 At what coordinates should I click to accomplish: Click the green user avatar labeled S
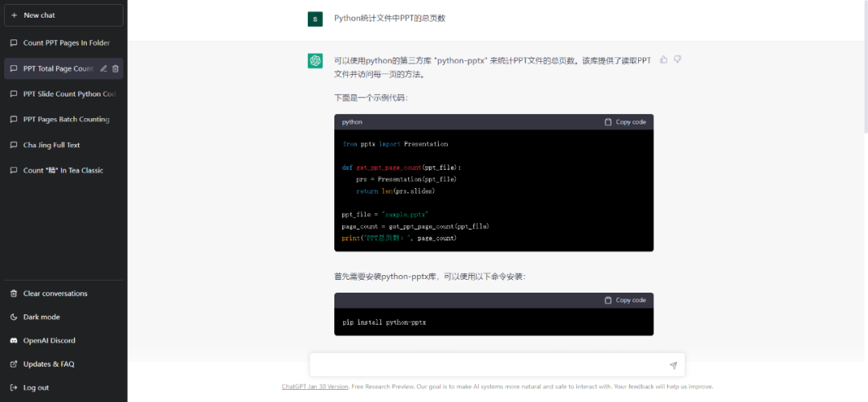pos(315,18)
